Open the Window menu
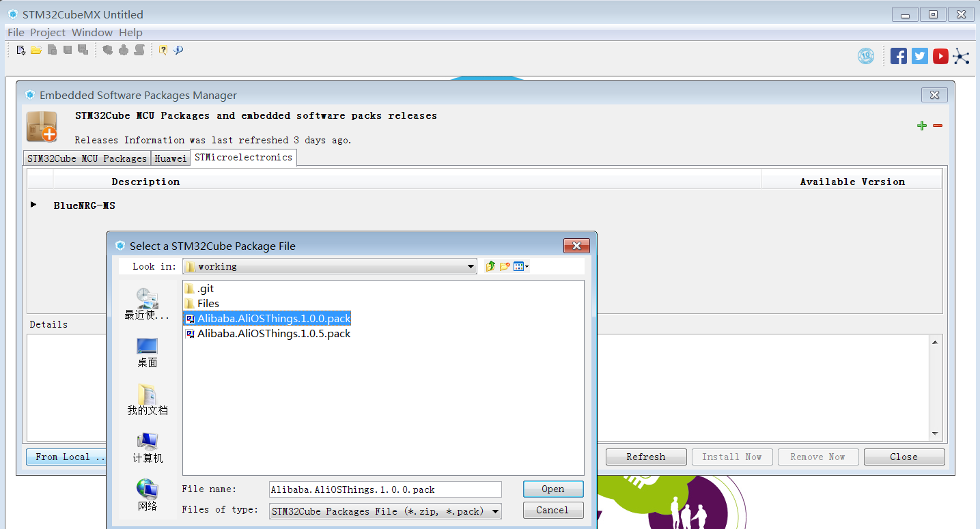Viewport: 980px width, 529px height. pos(92,32)
